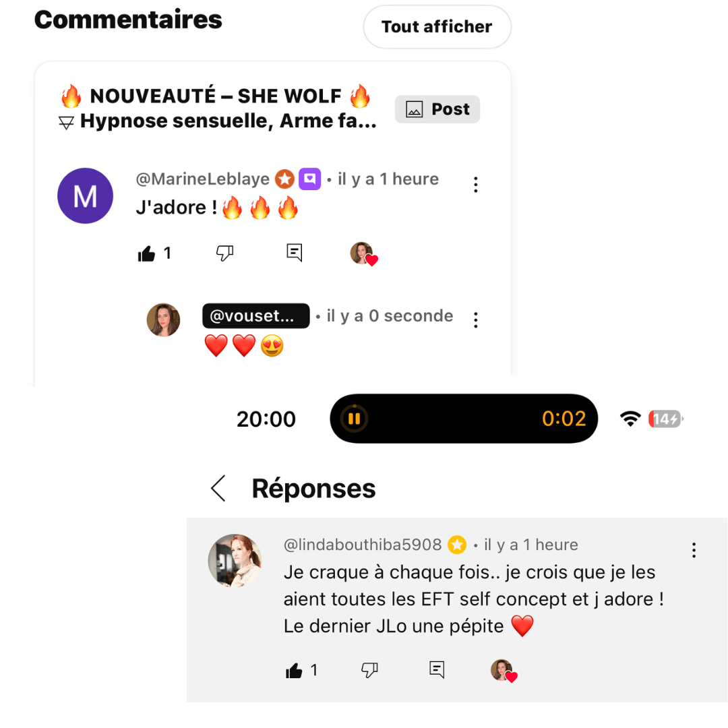Open the She Wolf post title
Viewport: 728px width, 728px height.
pos(217,109)
